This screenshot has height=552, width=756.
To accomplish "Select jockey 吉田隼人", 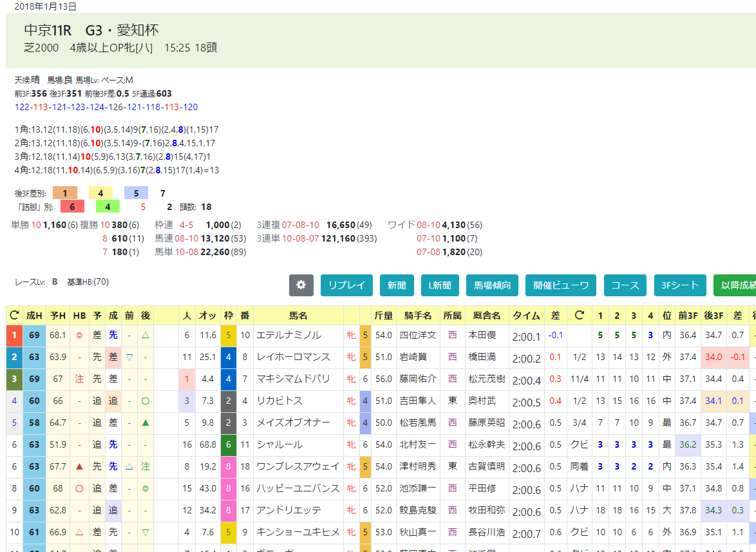I will pyautogui.click(x=417, y=401).
